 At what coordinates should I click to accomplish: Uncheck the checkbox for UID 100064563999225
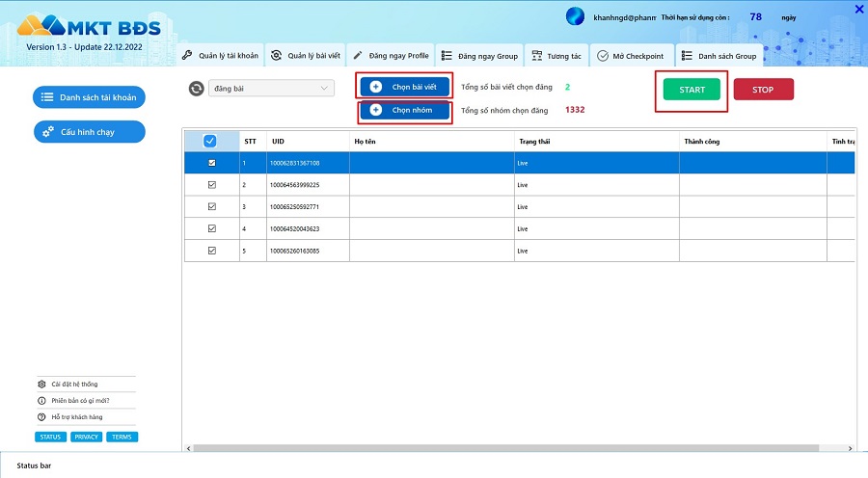coord(212,185)
